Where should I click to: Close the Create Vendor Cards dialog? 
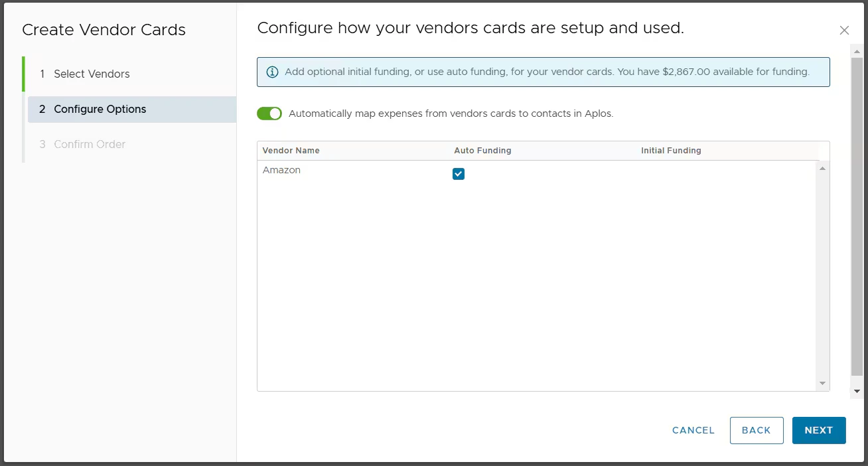coord(844,30)
